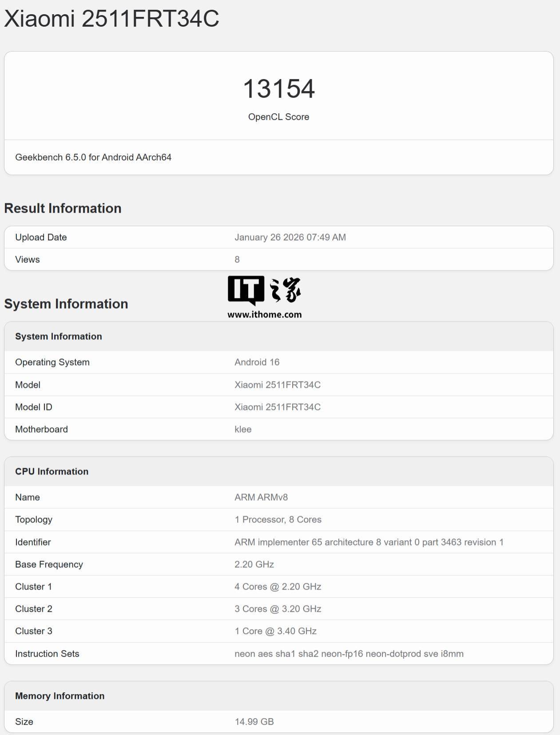Click the Android 16 operating system value

257,362
